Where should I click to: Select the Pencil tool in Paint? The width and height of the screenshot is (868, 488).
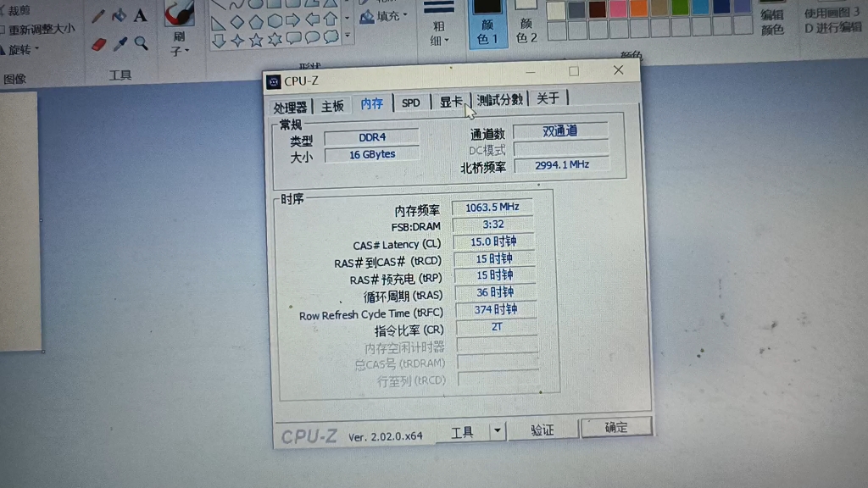pos(98,16)
